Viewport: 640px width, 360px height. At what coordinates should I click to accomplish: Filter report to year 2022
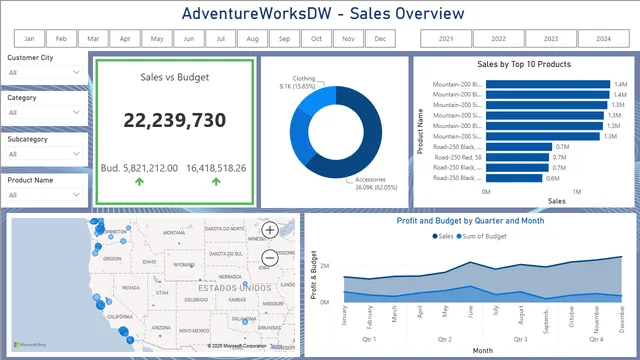pyautogui.click(x=498, y=39)
